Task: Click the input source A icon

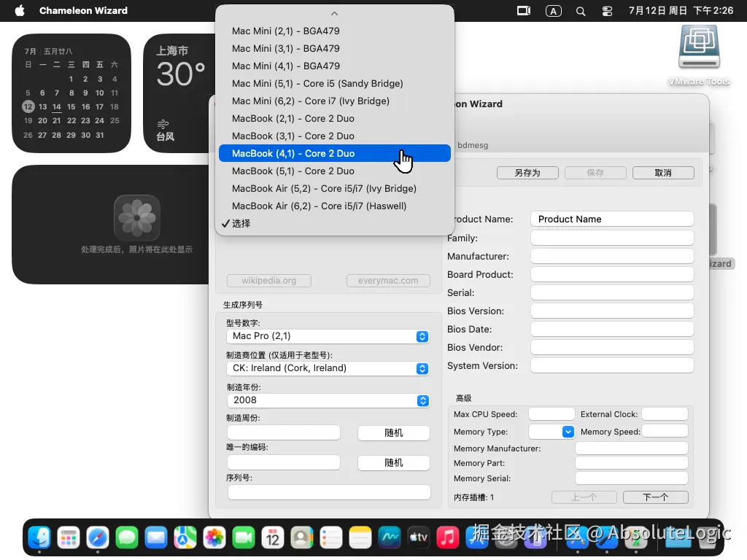Action: (553, 11)
